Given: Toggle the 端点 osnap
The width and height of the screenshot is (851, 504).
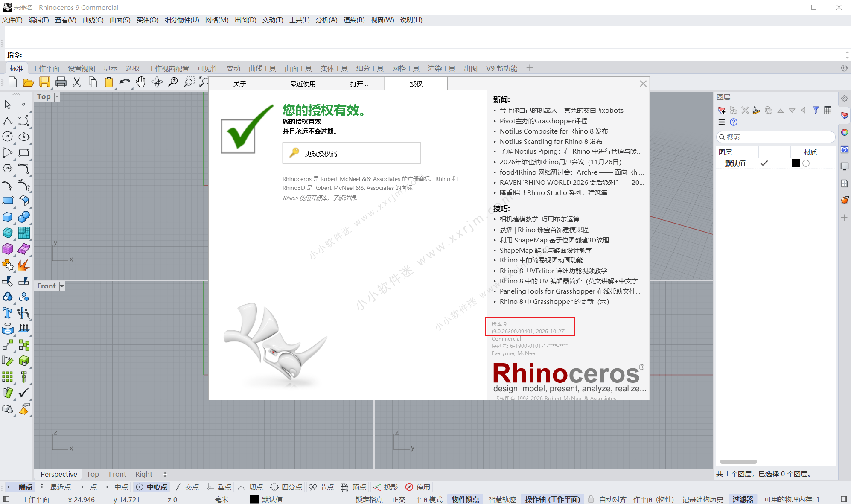Looking at the screenshot, I should (x=20, y=487).
